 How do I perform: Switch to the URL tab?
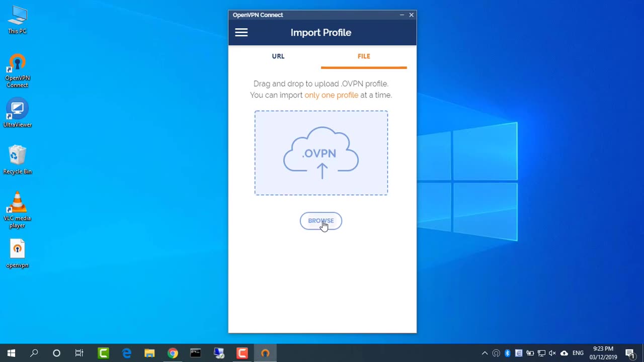click(x=278, y=56)
